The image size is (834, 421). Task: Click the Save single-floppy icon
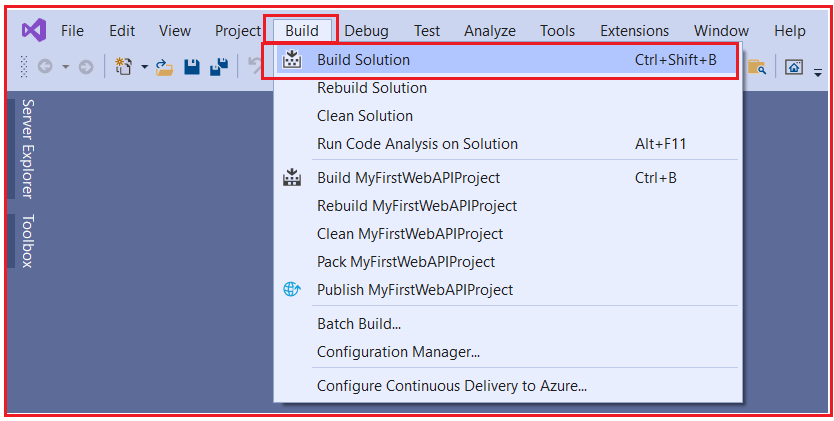click(x=191, y=67)
